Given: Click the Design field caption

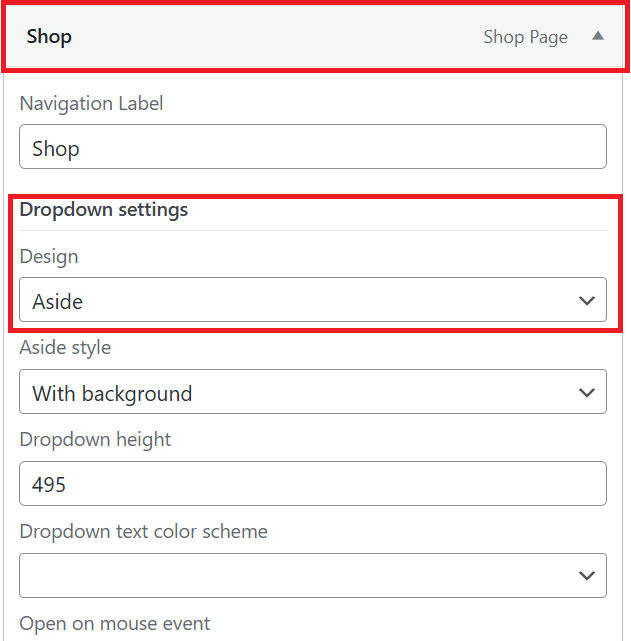Looking at the screenshot, I should [49, 257].
